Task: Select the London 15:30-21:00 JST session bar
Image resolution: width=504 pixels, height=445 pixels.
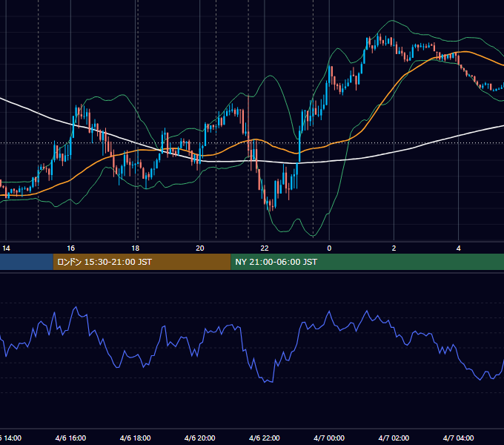Action: coord(142,262)
